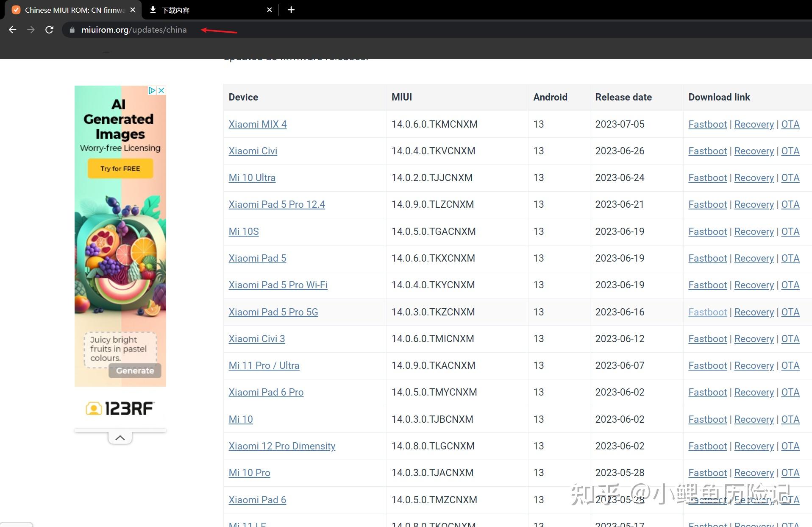Download Fastboot for Xiaomi Pad 6 Pro
Image resolution: width=812 pixels, height=527 pixels.
pyautogui.click(x=708, y=392)
